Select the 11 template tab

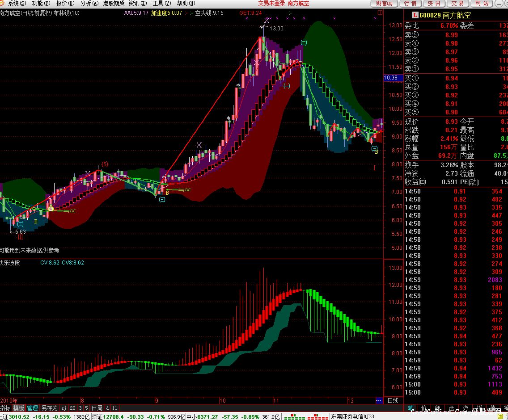coord(114,408)
